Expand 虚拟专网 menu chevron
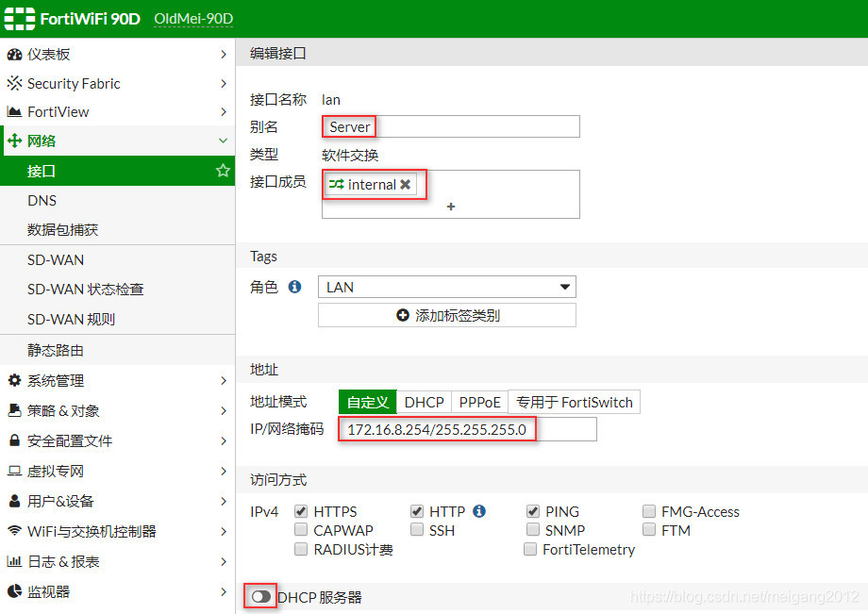 pos(223,471)
